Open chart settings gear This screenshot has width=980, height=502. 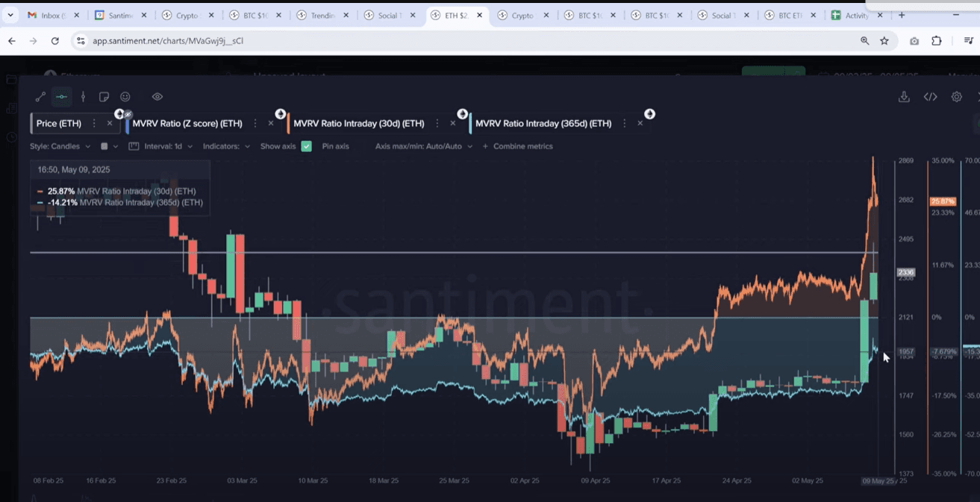[x=956, y=96]
